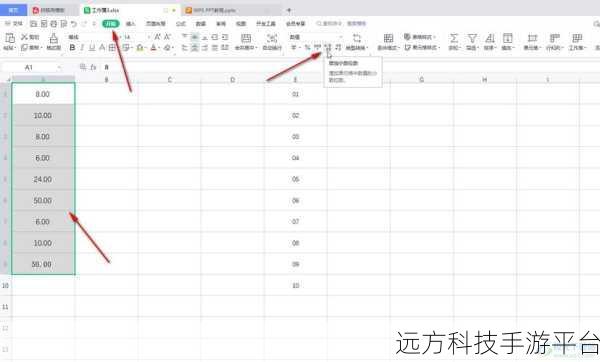Click the Worksheet icon in the ribbon
The image size is (600, 362).
pyautogui.click(x=577, y=38)
